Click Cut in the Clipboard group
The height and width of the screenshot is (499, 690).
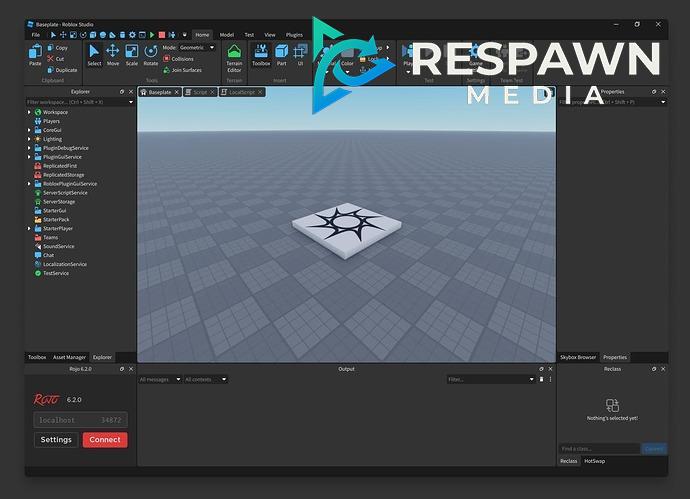point(56,59)
